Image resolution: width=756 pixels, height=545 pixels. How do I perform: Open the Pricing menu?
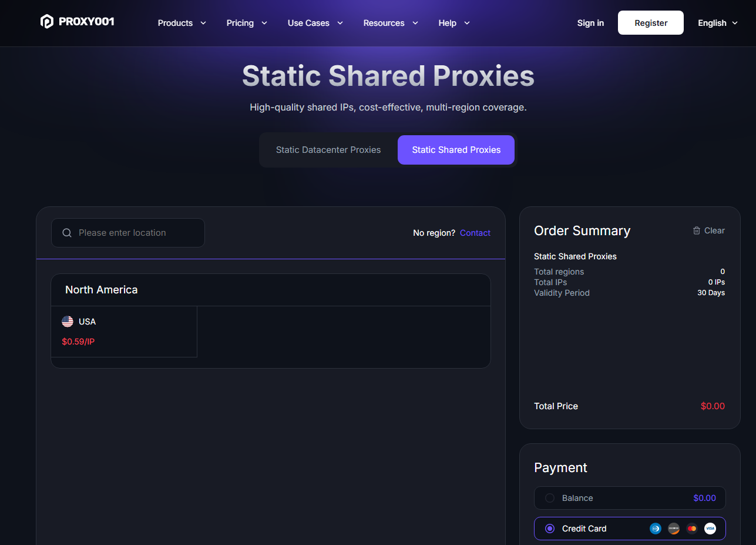pos(247,23)
